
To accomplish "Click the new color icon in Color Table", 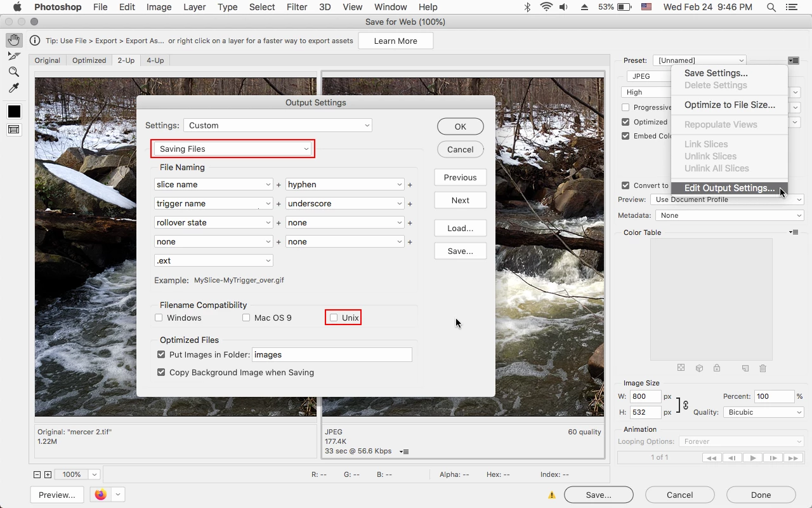I will pos(745,368).
